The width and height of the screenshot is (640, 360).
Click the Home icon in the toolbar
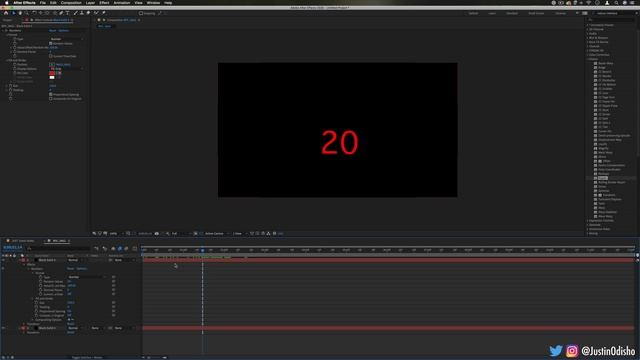[6, 13]
